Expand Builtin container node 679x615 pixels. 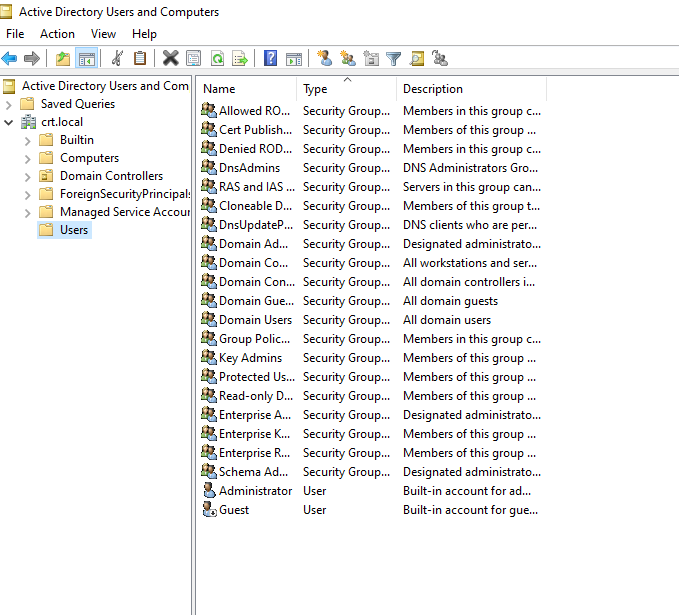pos(28,141)
